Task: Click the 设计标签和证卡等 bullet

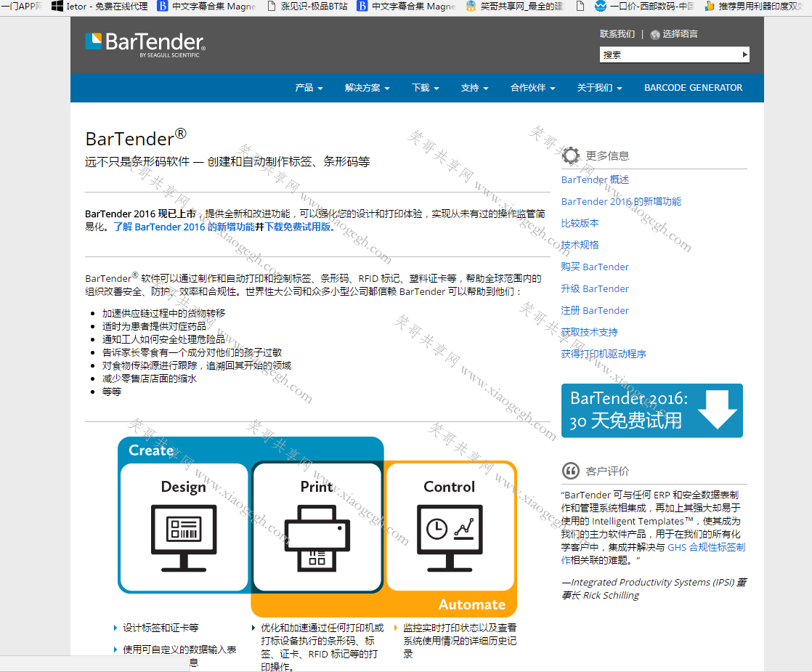Action: point(161,628)
